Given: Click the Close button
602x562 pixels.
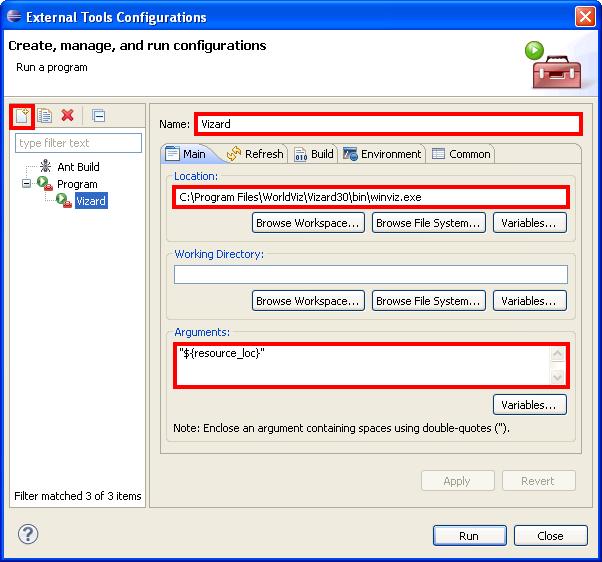Looking at the screenshot, I should (x=551, y=536).
